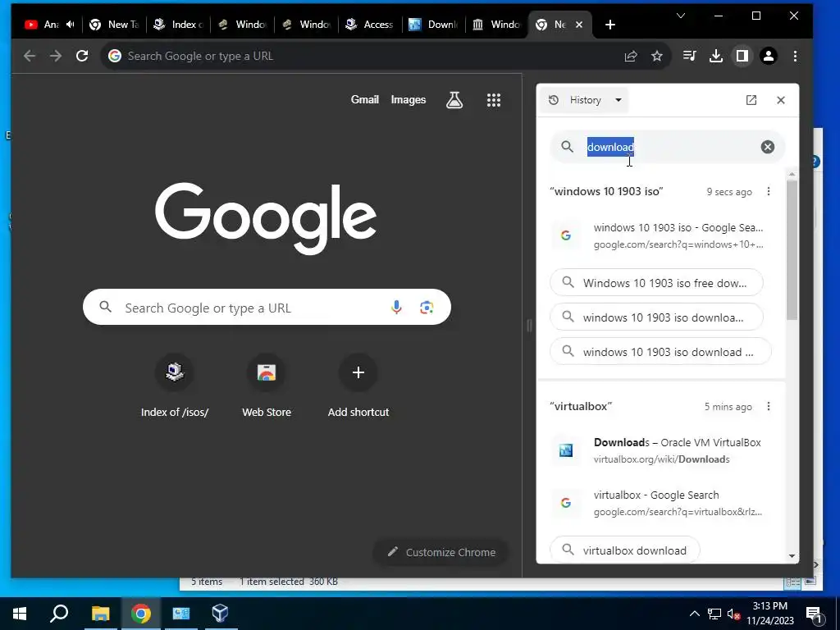
Task: Click Customize Chrome button
Action: 441,552
